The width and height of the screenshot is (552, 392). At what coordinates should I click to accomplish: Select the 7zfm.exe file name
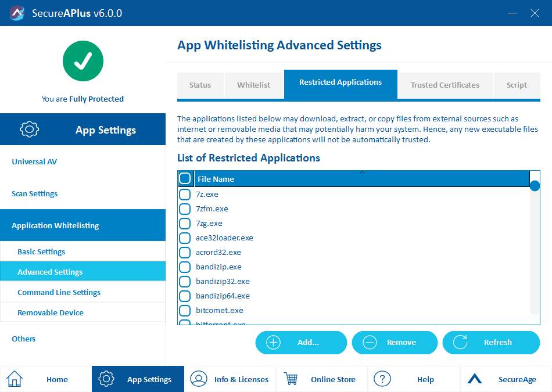(x=212, y=208)
